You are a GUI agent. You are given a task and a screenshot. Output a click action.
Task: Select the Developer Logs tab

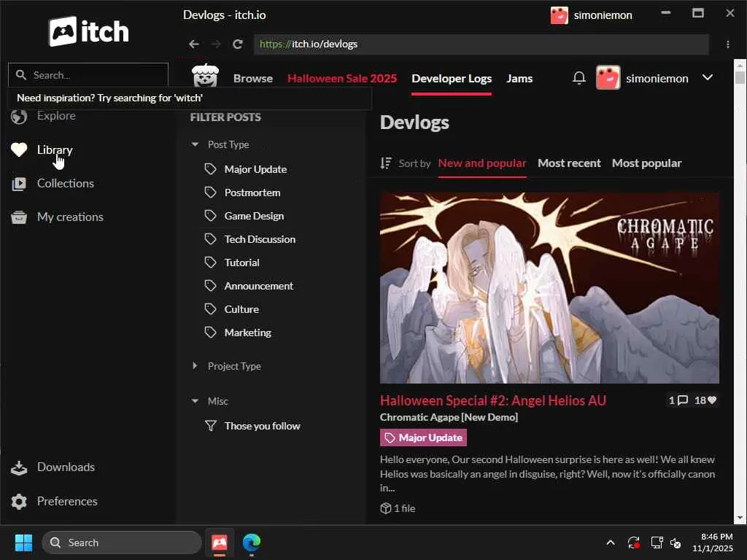(451, 79)
